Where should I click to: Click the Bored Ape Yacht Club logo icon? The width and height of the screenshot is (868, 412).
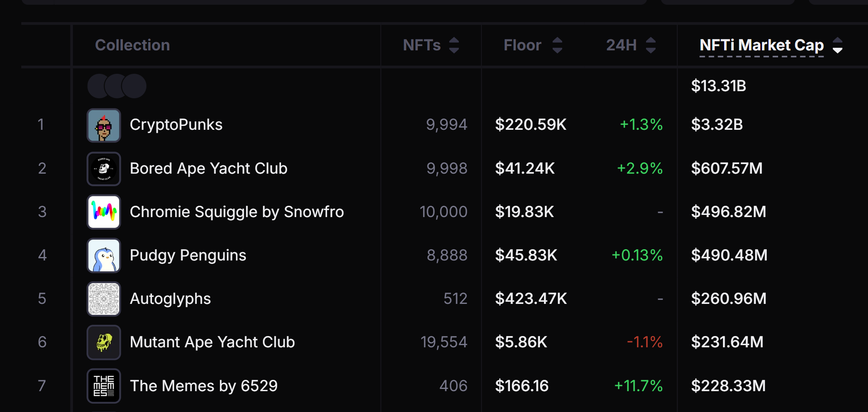point(104,169)
